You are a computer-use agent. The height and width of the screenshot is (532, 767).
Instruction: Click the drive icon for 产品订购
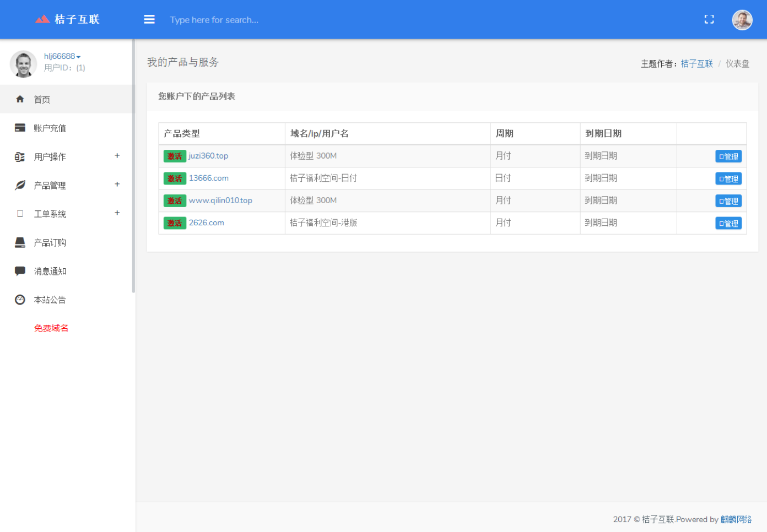pos(20,242)
